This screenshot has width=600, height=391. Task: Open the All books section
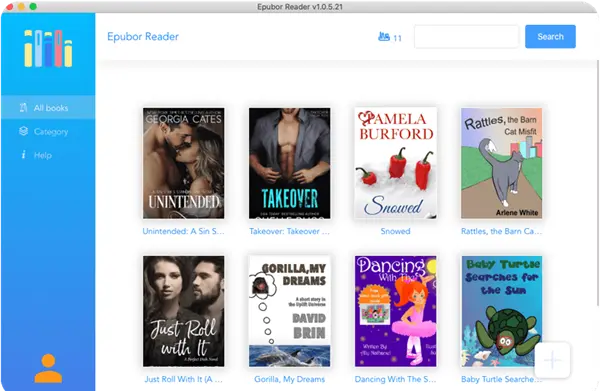(x=48, y=108)
